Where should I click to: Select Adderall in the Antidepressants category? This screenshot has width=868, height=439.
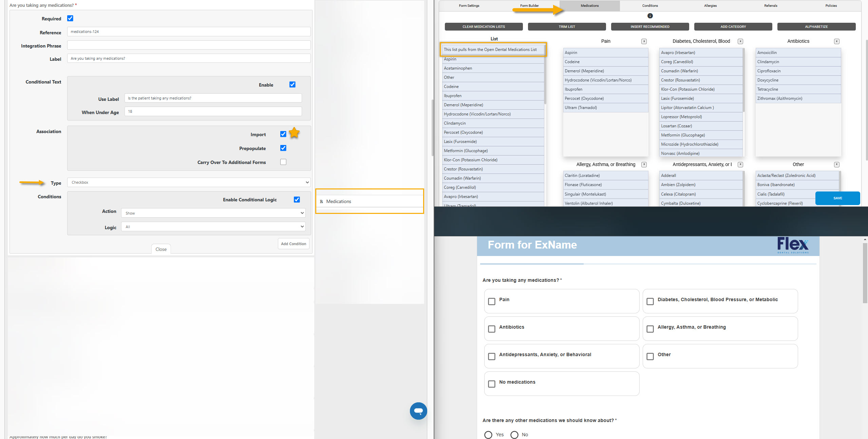coord(701,176)
